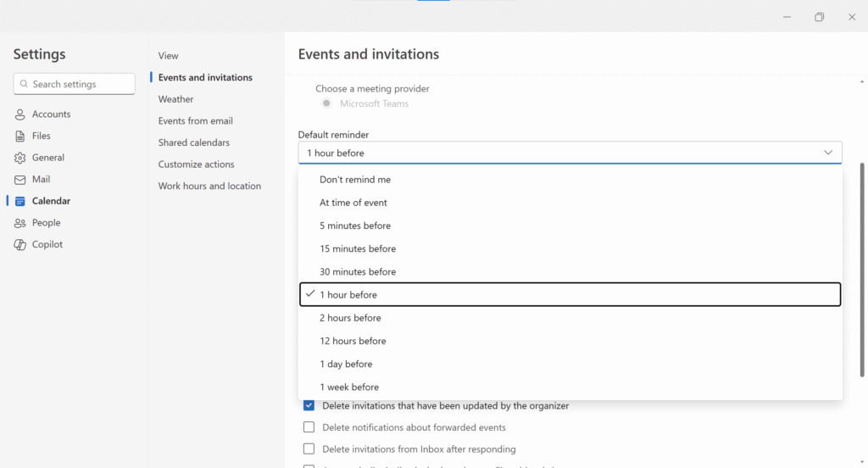Go to Work hours and location
868x468 pixels.
click(209, 187)
